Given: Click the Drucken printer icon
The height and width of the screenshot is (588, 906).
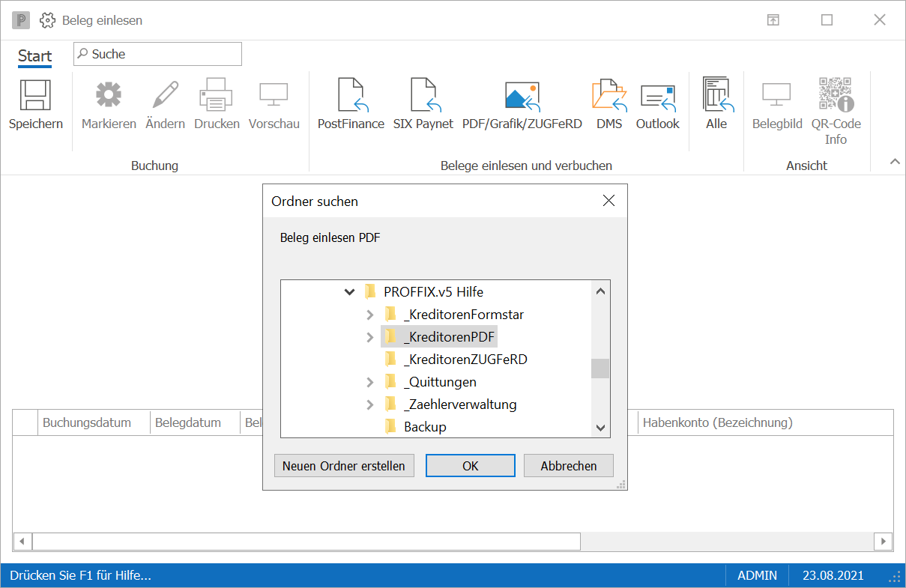Looking at the screenshot, I should point(217,95).
